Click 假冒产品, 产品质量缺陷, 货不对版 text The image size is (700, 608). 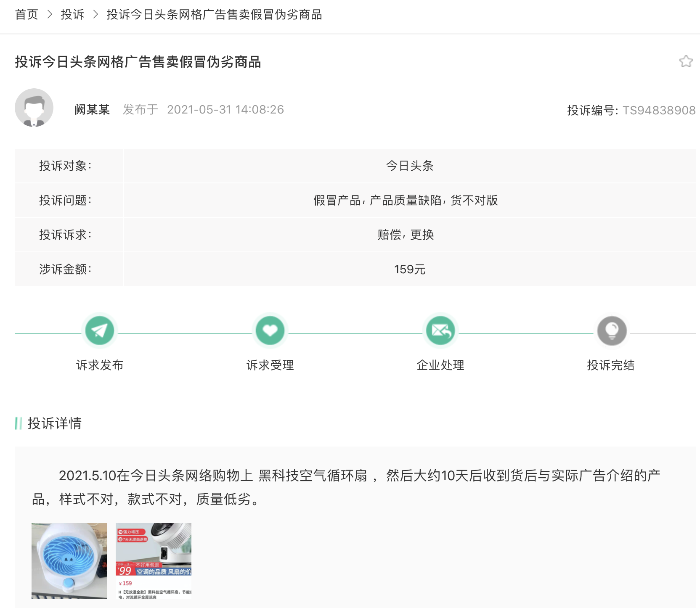click(x=406, y=200)
